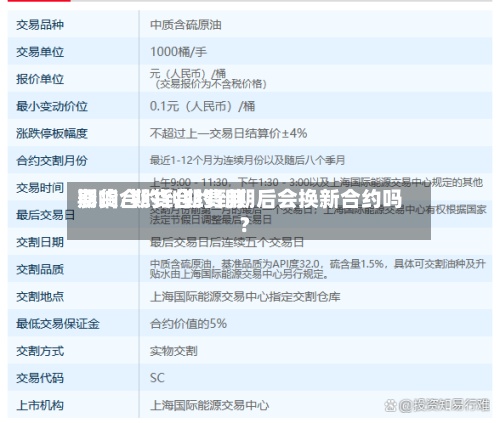The image size is (500, 423).
Task: Select the 实物交割 value
Action: 173,351
